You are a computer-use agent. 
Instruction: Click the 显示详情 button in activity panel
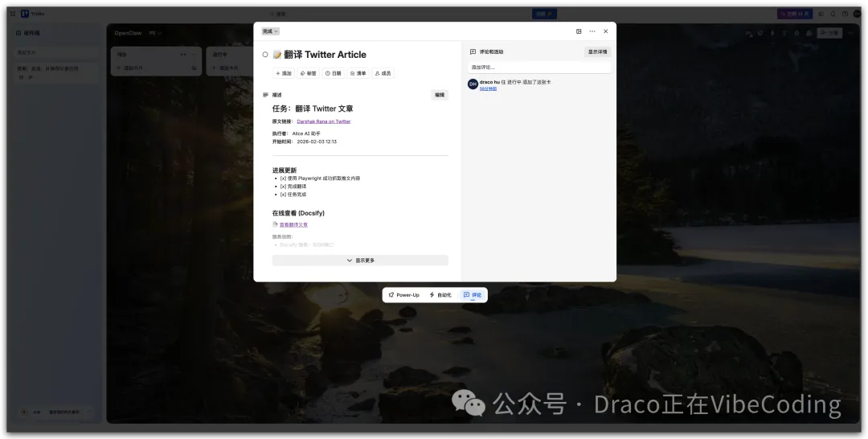(x=597, y=51)
